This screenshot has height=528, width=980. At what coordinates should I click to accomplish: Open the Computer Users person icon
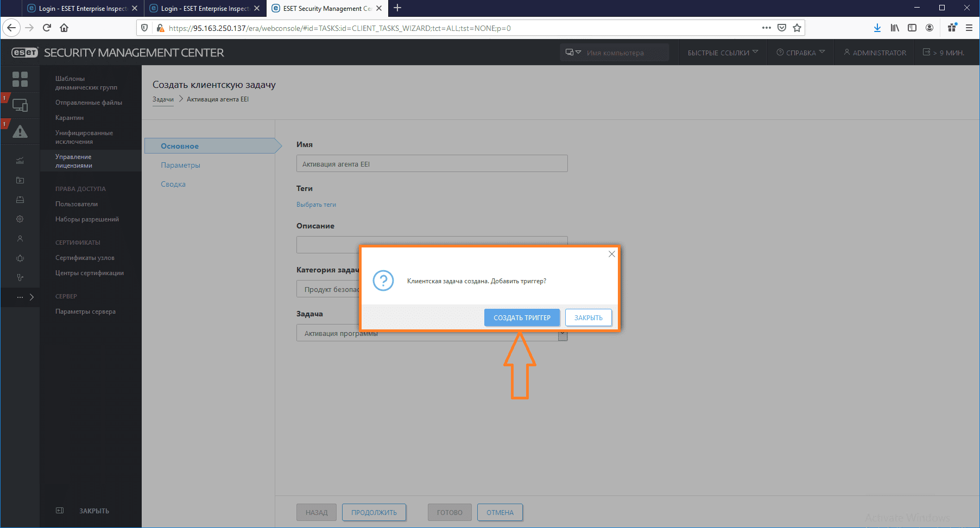point(20,239)
